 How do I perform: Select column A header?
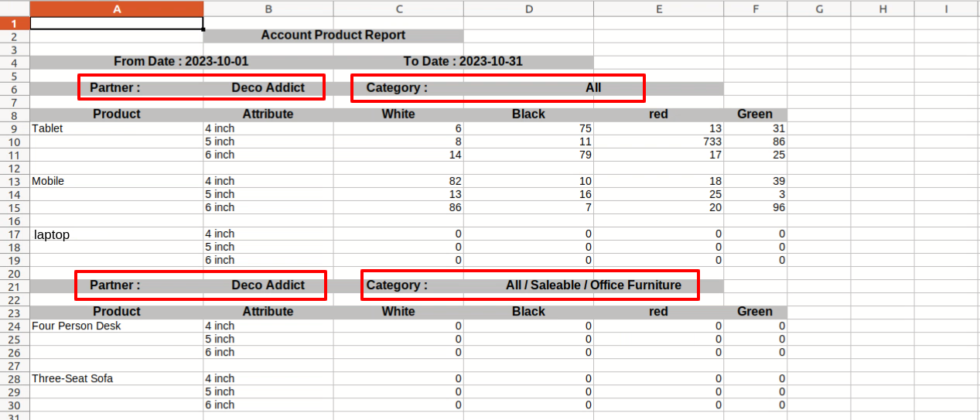117,9
